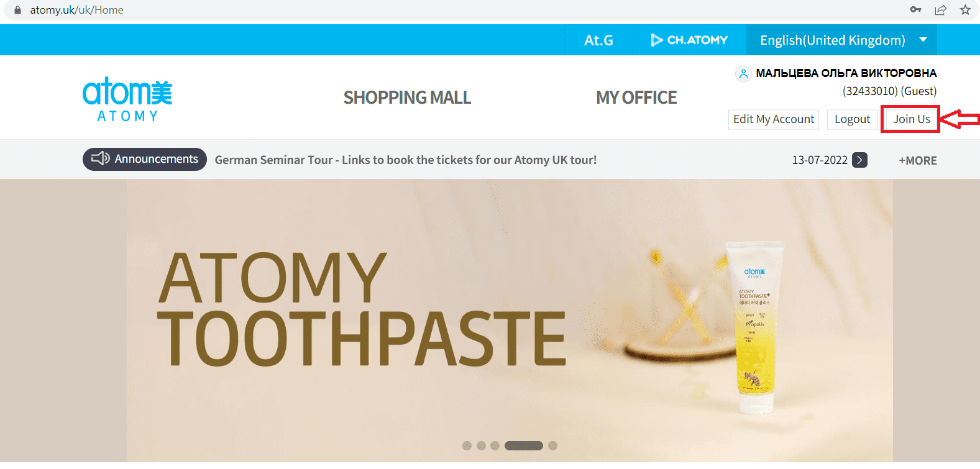Open the MY OFFICE menu
980x469 pixels.
(636, 98)
